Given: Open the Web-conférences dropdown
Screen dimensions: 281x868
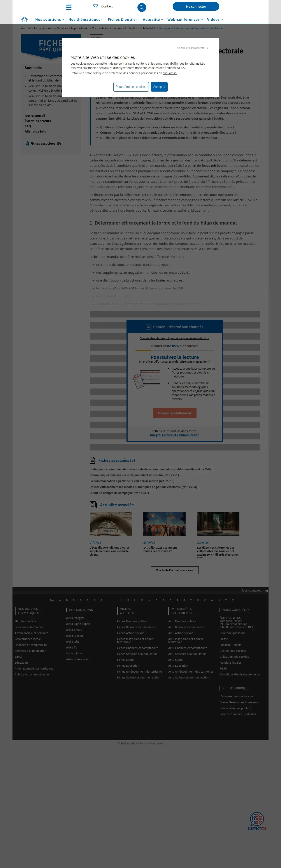Looking at the screenshot, I should click(x=185, y=19).
